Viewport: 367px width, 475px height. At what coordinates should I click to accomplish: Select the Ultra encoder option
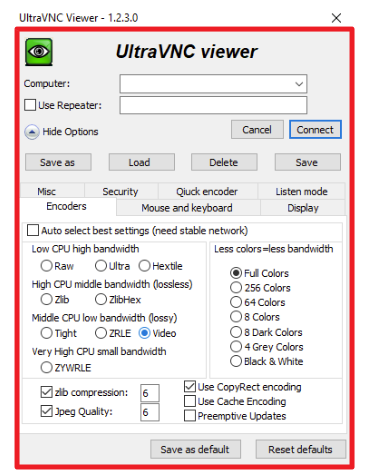click(101, 266)
